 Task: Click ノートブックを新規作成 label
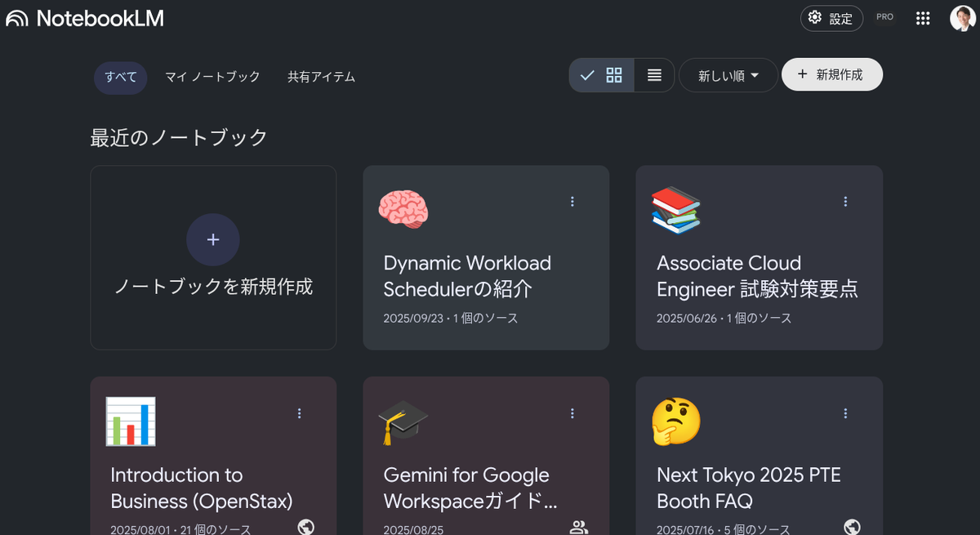213,287
